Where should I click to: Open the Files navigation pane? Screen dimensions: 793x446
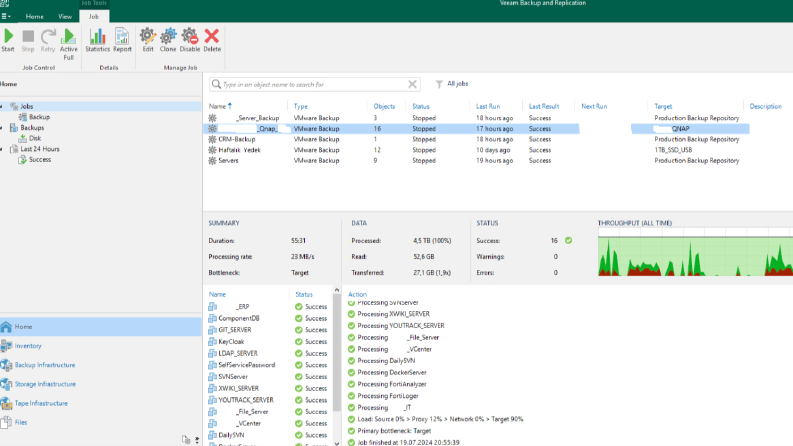101,422
